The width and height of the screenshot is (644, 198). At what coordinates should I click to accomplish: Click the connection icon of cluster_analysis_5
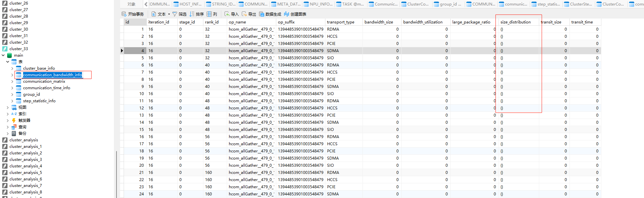pos(5,173)
